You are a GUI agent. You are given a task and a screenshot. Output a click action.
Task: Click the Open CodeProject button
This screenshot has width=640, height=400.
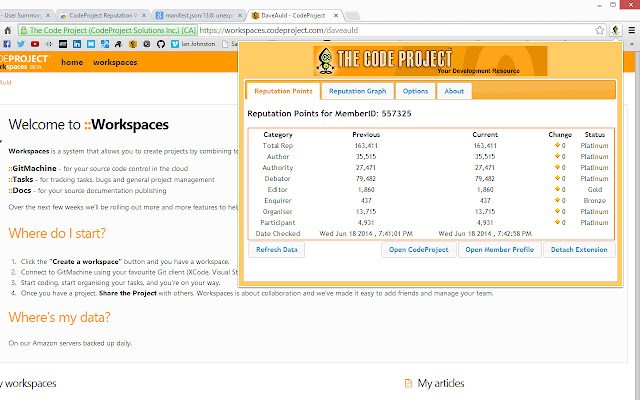click(418, 250)
